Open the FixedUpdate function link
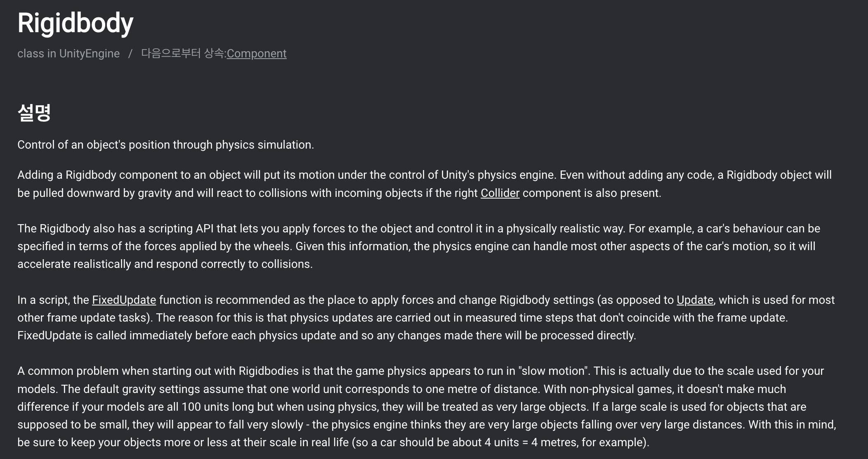 coord(124,300)
